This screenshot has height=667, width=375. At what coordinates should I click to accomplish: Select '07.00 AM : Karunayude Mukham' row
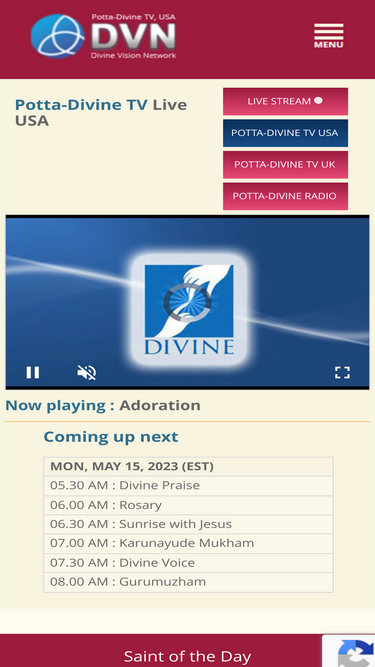[x=188, y=544]
